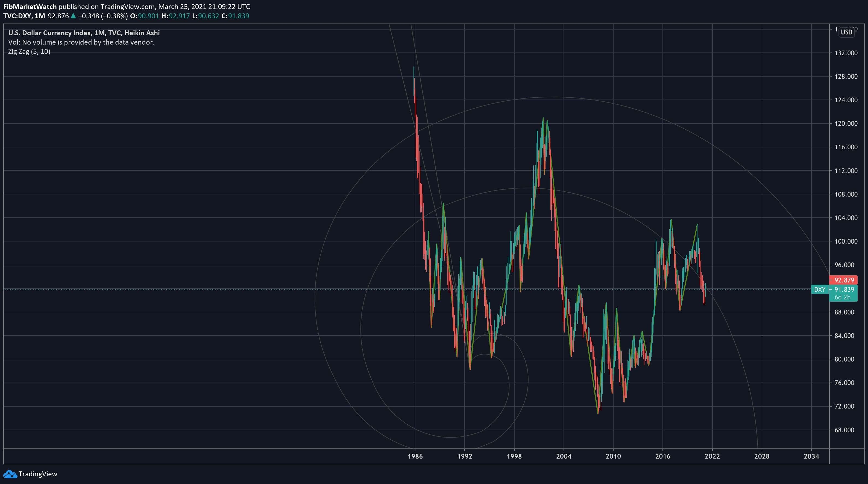868x484 pixels.
Task: Click the 104.000 price axis label
Action: point(846,218)
